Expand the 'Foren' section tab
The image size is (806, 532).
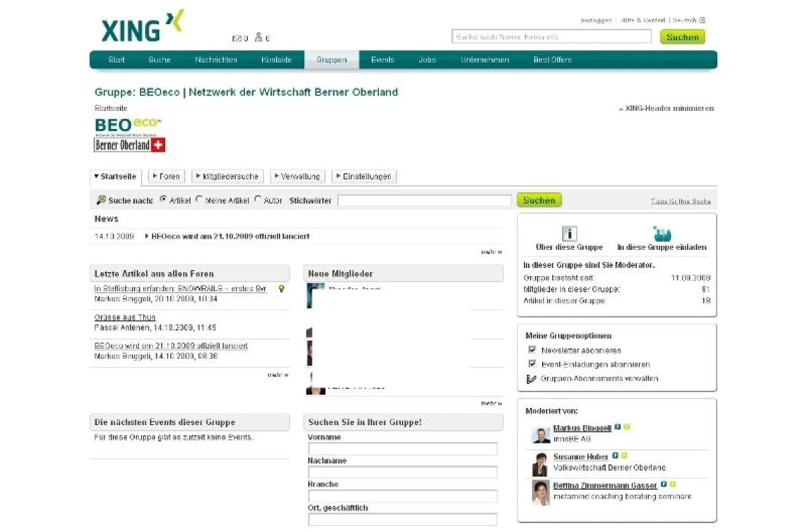click(x=166, y=176)
